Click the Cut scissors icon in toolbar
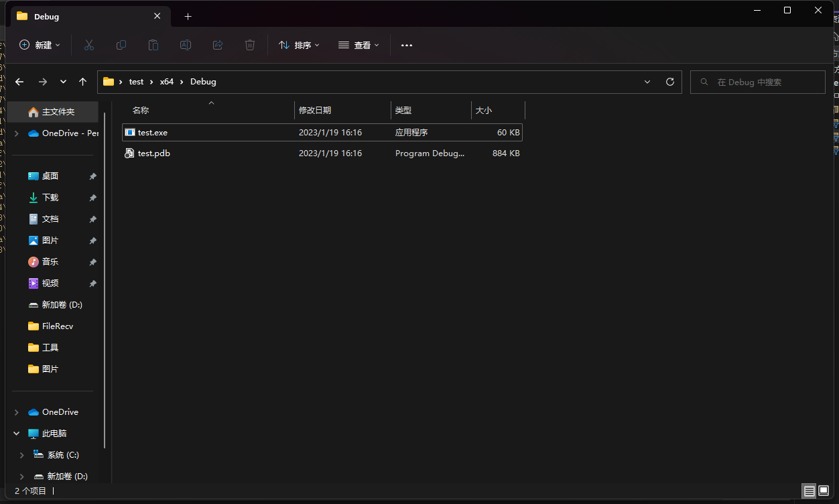839x504 pixels. tap(89, 45)
